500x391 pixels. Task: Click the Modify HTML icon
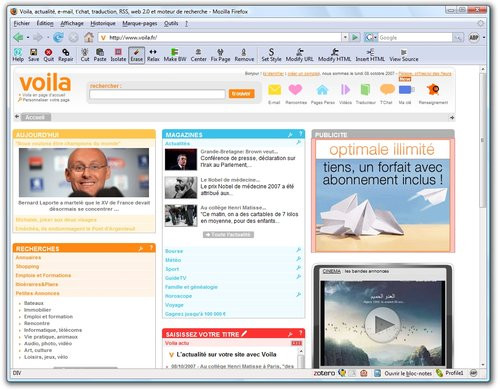click(x=334, y=55)
